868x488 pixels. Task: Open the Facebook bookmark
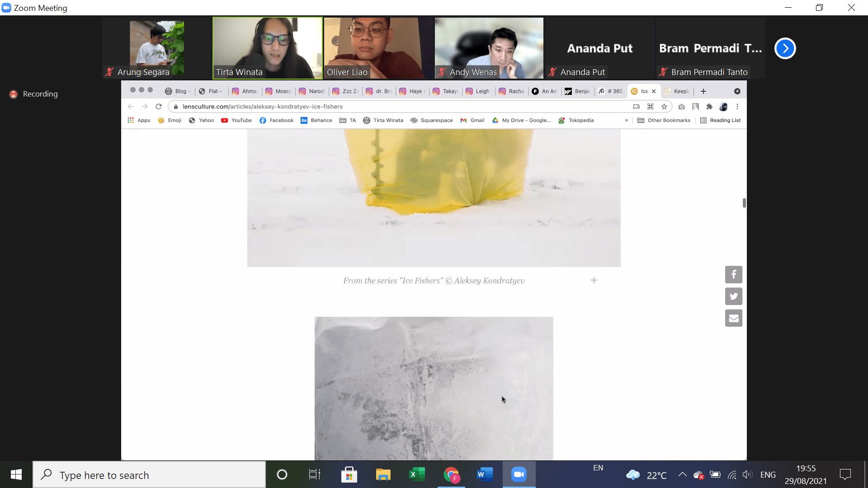pos(277,120)
